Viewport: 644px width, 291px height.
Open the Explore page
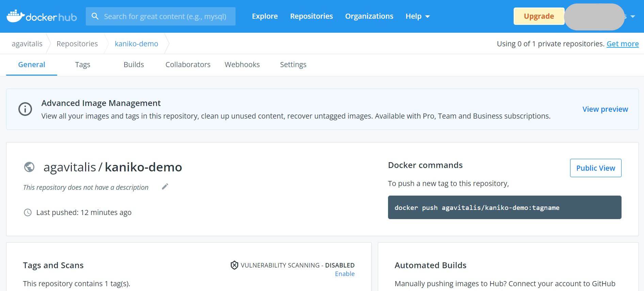coord(265,16)
